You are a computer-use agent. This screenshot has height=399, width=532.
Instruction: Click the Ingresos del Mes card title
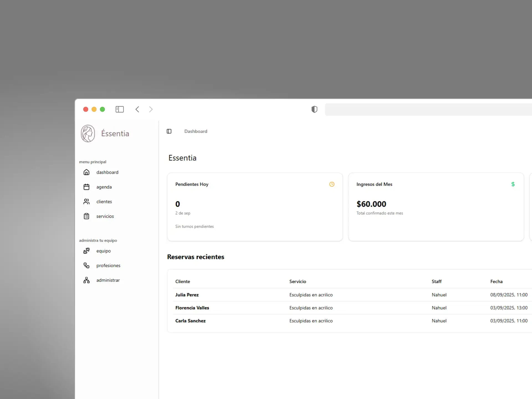(374, 184)
